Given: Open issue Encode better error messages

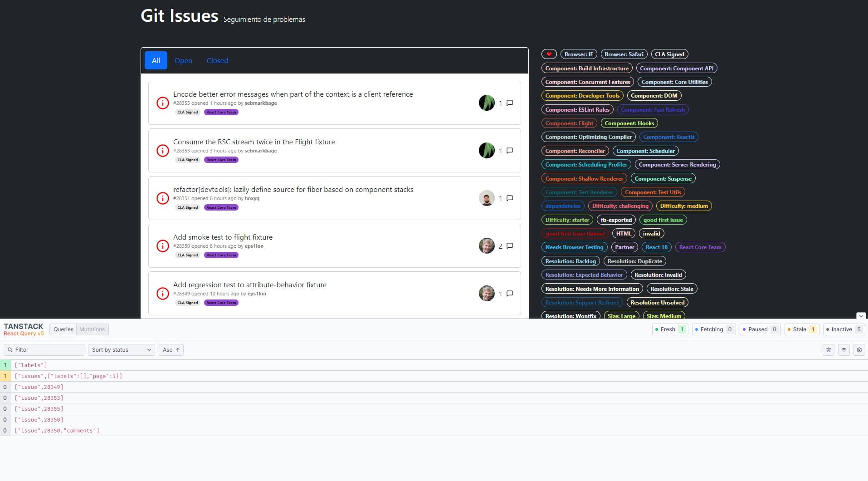Looking at the screenshot, I should tap(293, 94).
